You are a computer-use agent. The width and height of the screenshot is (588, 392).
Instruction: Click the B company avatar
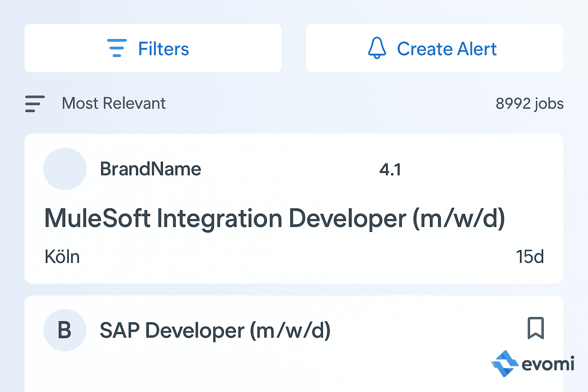pos(65,330)
